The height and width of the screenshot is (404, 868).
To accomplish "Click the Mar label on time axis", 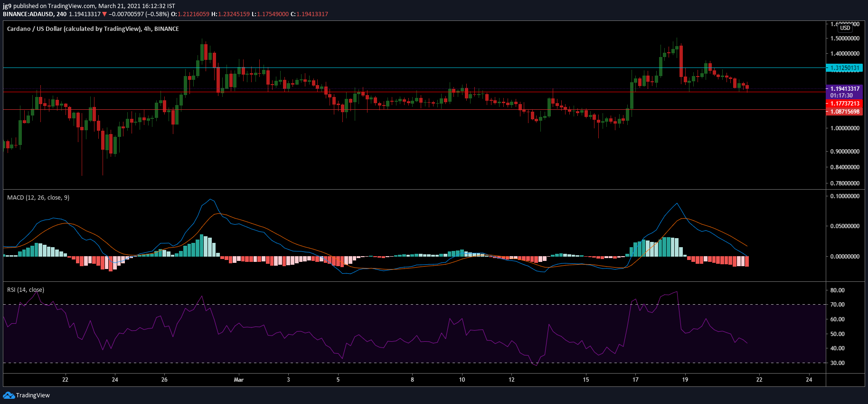I will point(239,380).
